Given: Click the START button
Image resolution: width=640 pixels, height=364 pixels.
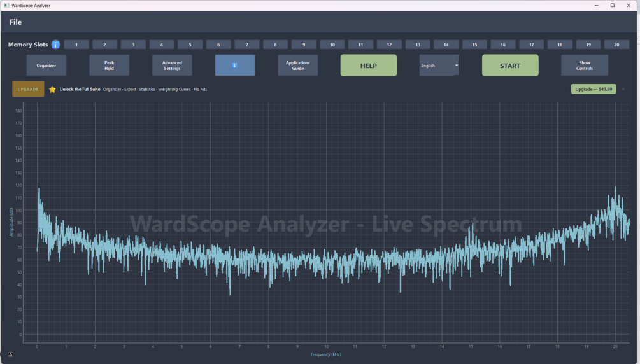Looking at the screenshot, I should pyautogui.click(x=510, y=66).
